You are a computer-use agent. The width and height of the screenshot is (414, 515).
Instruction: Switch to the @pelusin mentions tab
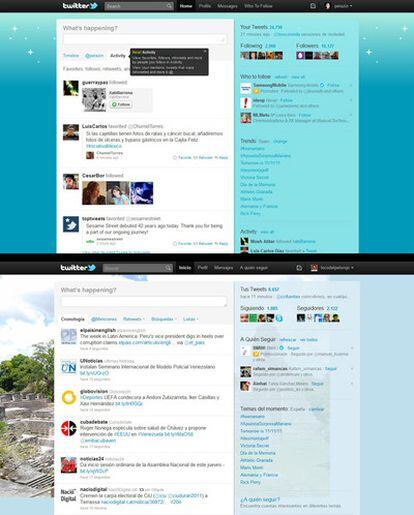[94, 56]
